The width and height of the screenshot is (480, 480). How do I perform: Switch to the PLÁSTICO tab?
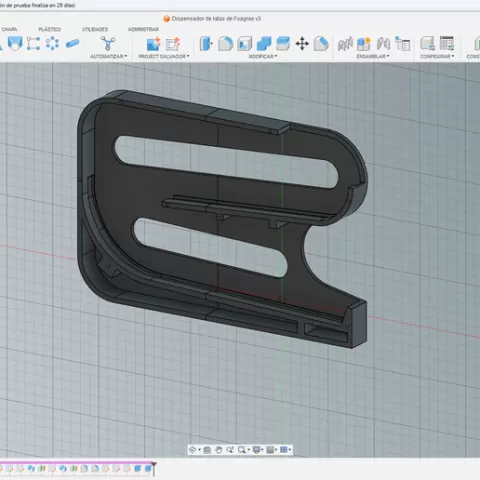point(49,29)
